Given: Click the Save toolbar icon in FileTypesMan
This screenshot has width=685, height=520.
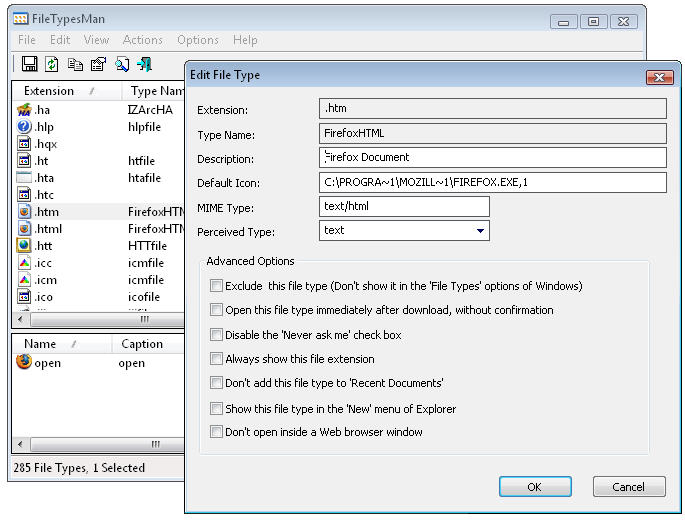Looking at the screenshot, I should coord(29,64).
